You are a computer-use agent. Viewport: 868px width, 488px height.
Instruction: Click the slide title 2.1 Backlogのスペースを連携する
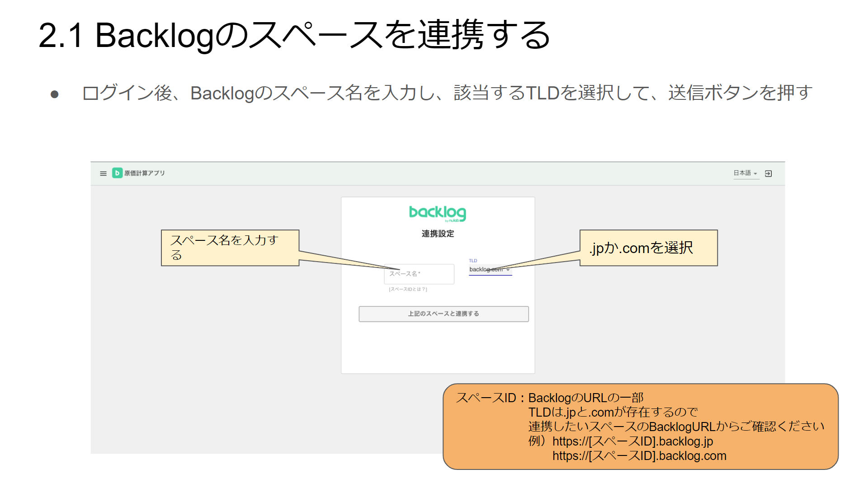pyautogui.click(x=294, y=35)
